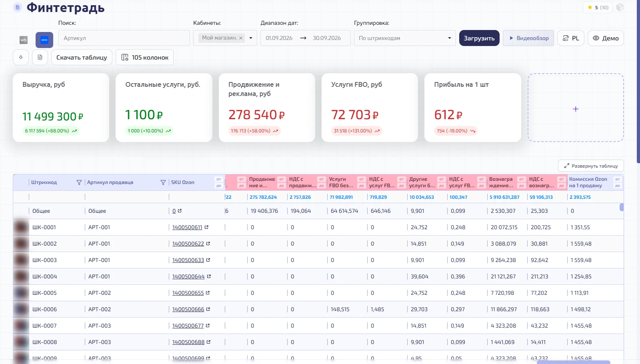Select the Ozon marketplace icon
This screenshot has width=640, height=364.
point(44,40)
